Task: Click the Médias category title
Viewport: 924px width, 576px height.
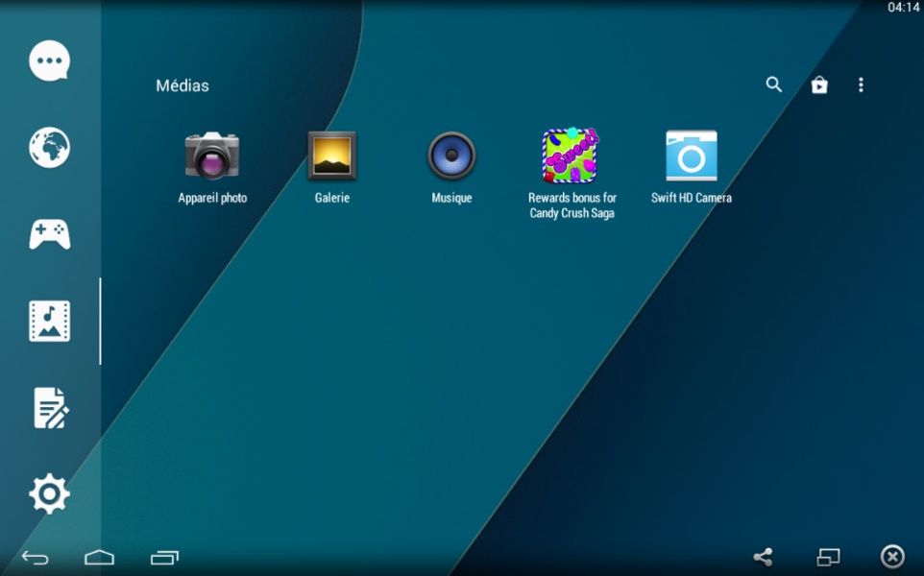Action: [x=182, y=86]
